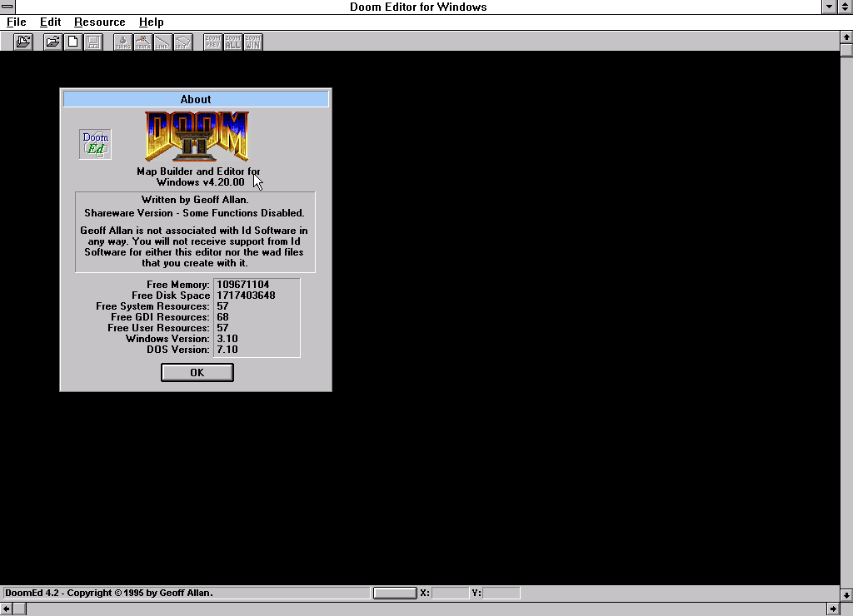853x616 pixels.
Task: Open the Resource menu
Action: [x=99, y=22]
